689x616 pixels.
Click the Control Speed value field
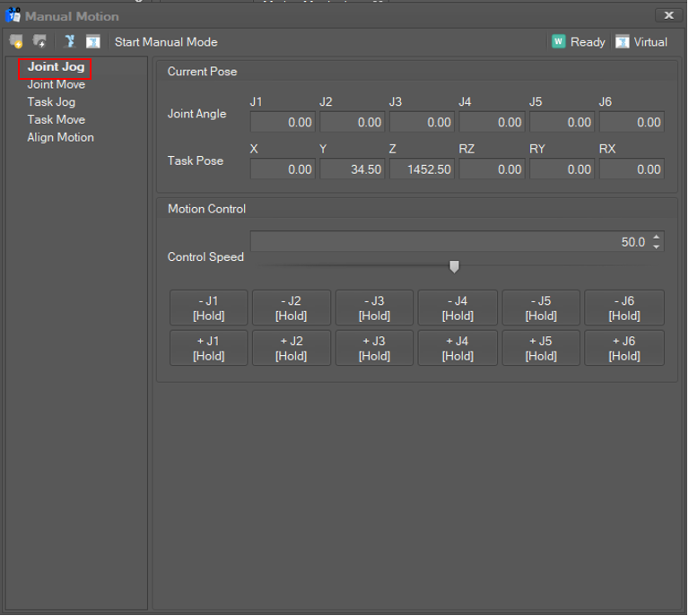point(449,242)
